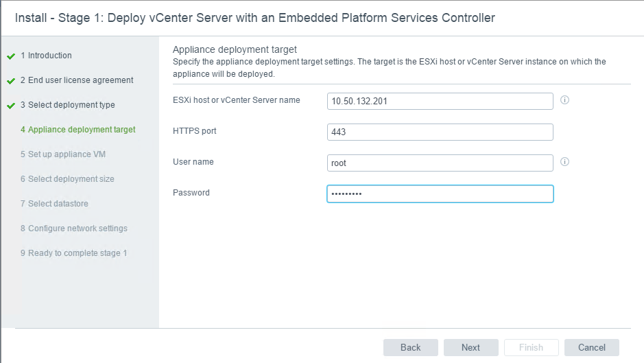Click the green checkmark beside Introduction

[11, 56]
